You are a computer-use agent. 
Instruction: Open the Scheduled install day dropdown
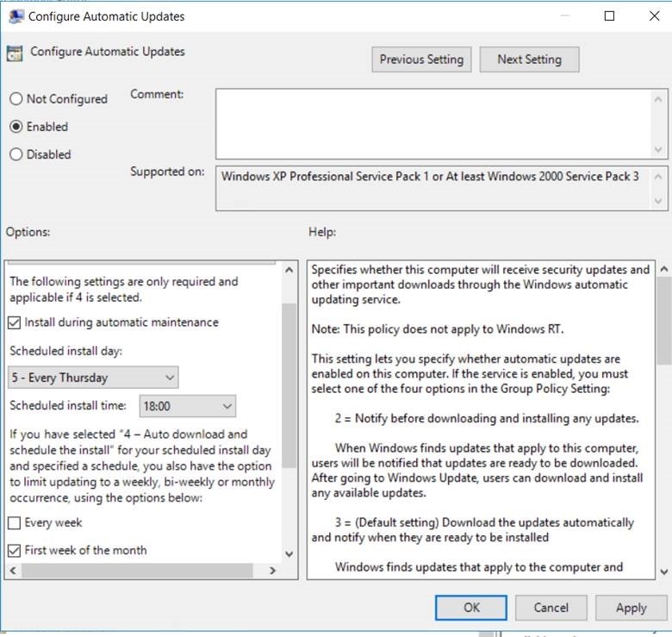pyautogui.click(x=93, y=378)
